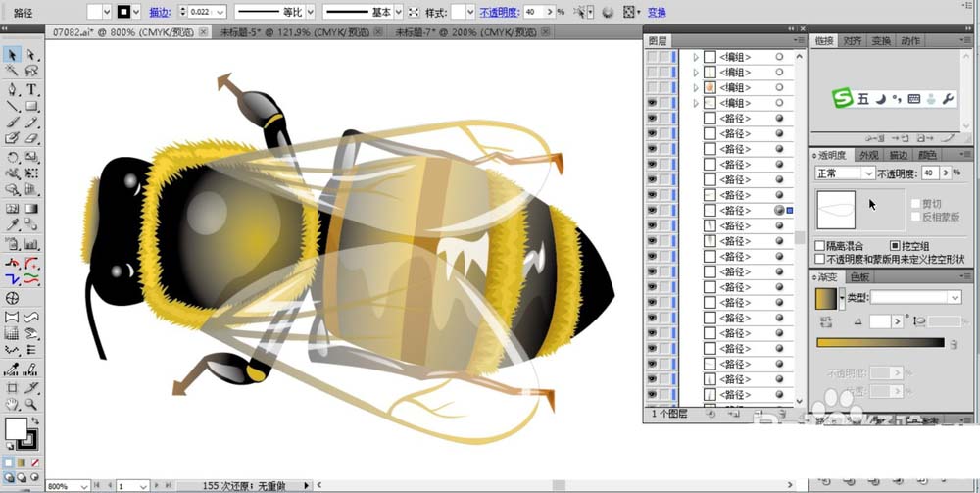Select the Rectangle shape tool
Image resolution: width=980 pixels, height=493 pixels.
pyautogui.click(x=32, y=106)
